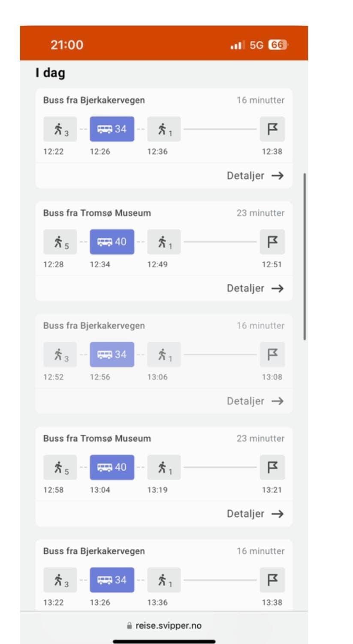Viewport: 353px width, 644px height.
Task: Expand Detaljer for the 12:52 trip
Action: [x=255, y=401]
